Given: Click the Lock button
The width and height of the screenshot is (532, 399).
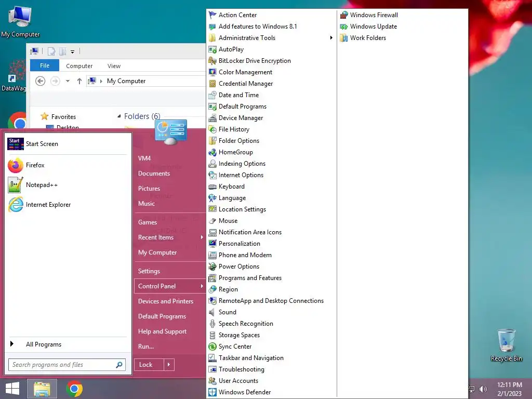Looking at the screenshot, I should click(149, 365).
